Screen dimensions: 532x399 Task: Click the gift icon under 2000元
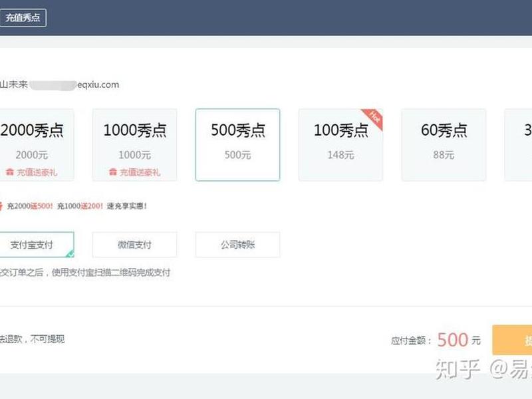10,172
